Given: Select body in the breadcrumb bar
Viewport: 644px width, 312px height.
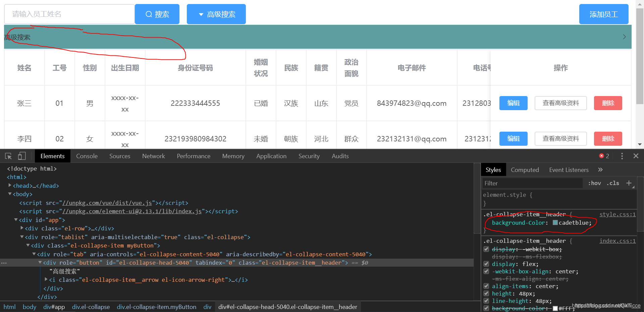Looking at the screenshot, I should tap(29, 307).
